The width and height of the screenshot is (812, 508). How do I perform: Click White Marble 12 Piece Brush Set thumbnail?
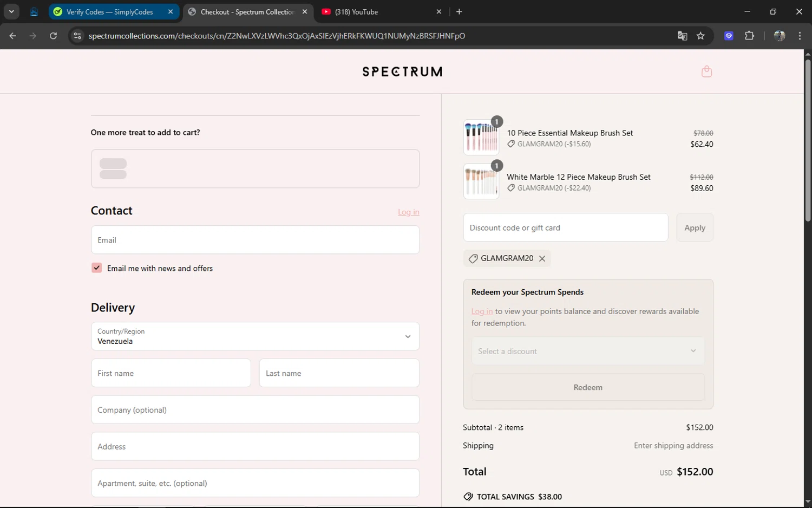click(481, 181)
